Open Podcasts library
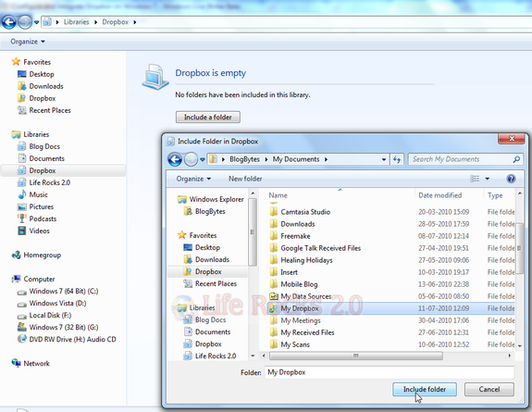Viewport: 532px width, 412px height. click(x=43, y=218)
